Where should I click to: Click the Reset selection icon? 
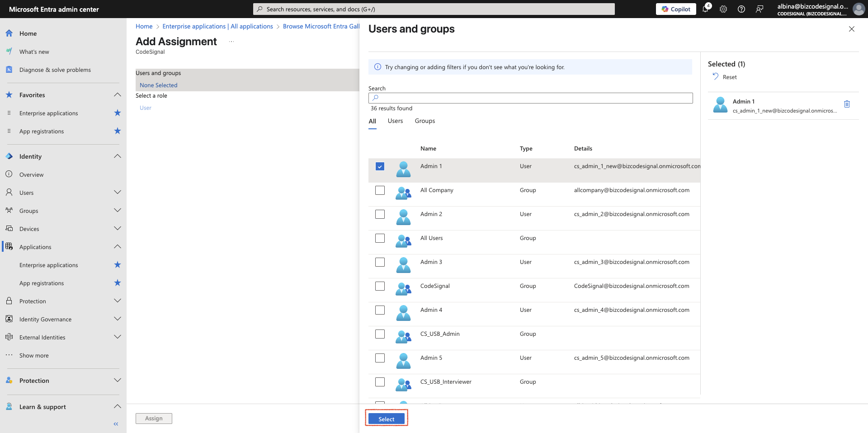point(716,76)
